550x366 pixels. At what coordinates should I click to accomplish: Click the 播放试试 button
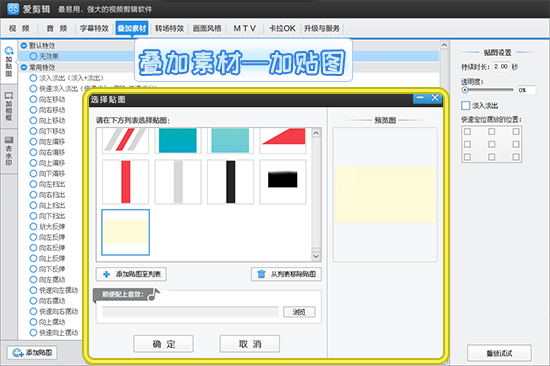[x=499, y=353]
